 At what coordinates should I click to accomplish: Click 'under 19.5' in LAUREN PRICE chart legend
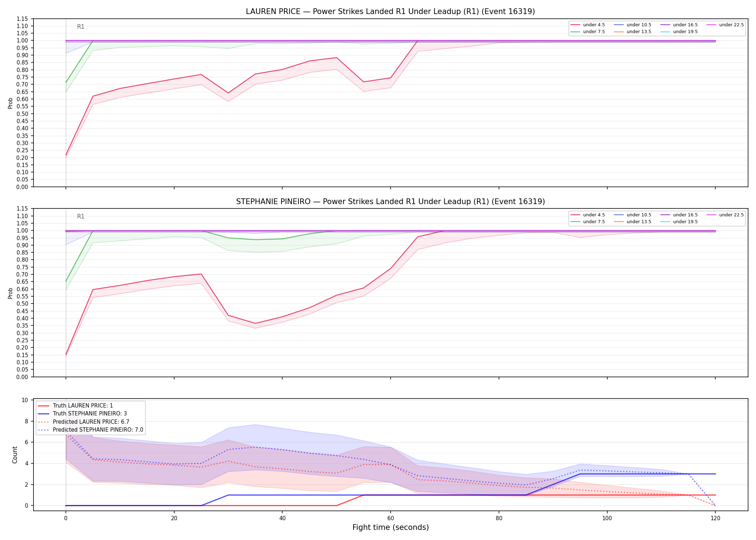coord(679,32)
